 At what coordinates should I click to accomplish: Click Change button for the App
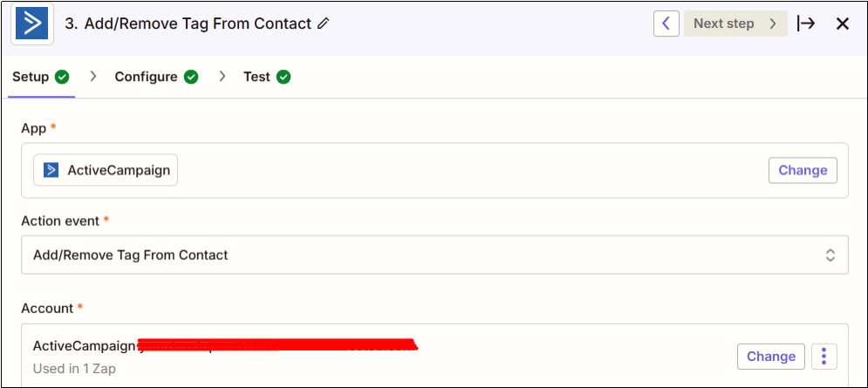803,171
